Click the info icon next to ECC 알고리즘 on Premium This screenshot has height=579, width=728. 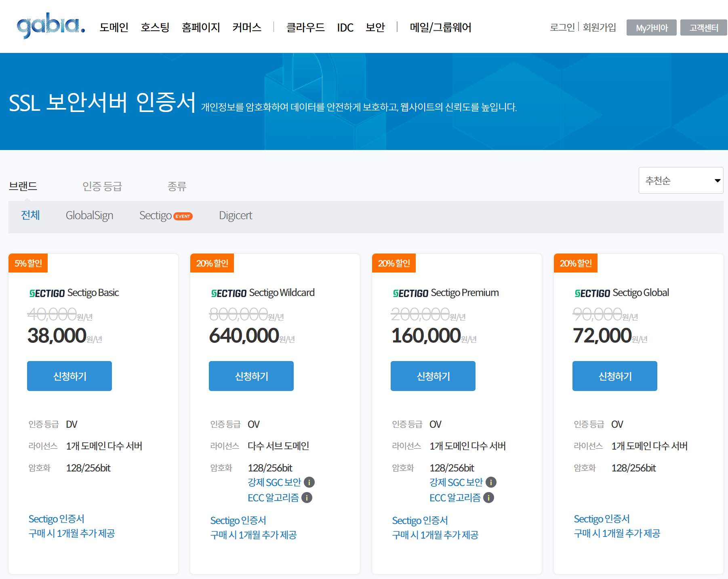click(x=488, y=497)
